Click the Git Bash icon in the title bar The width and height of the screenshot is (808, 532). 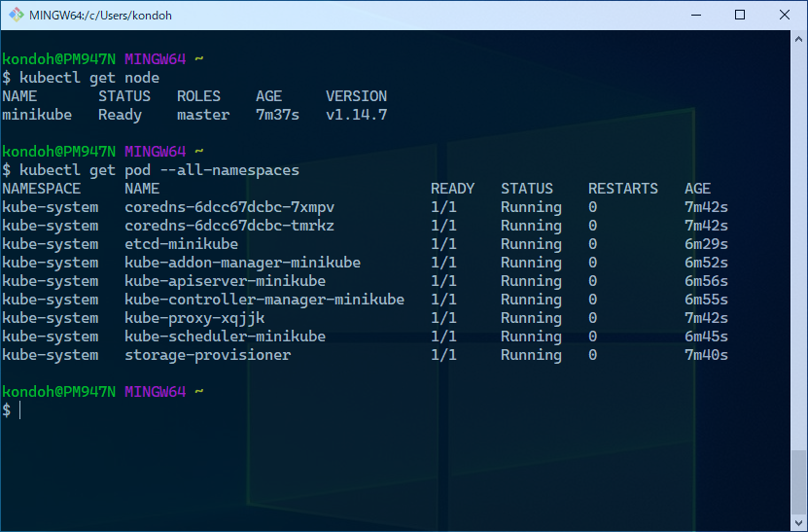[16, 15]
